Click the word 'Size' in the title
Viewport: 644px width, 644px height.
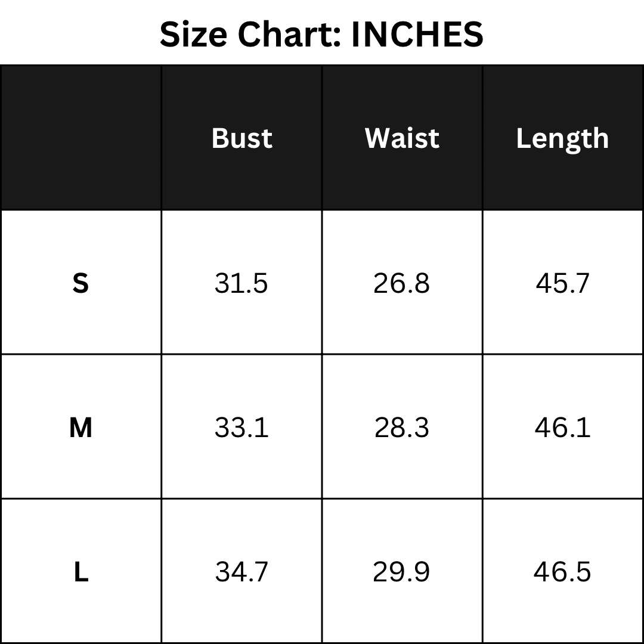pyautogui.click(x=193, y=35)
